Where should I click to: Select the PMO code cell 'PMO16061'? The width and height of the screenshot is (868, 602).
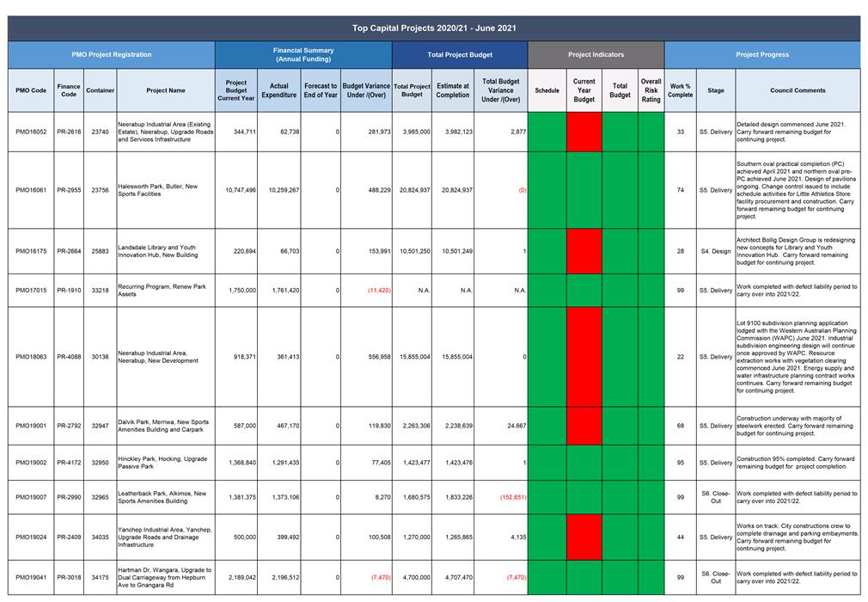31,190
